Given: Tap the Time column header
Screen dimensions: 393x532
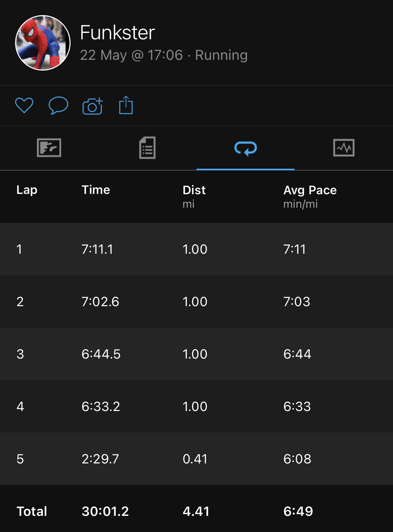Looking at the screenshot, I should (96, 190).
